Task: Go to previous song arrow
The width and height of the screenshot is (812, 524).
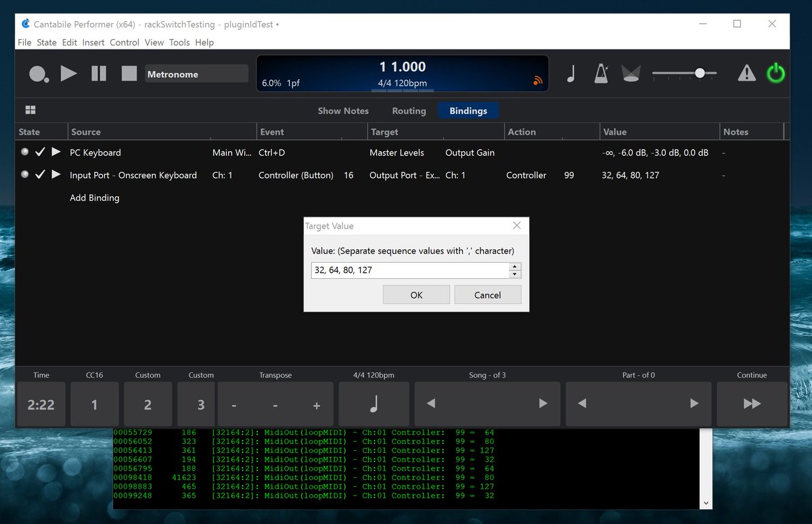Action: (x=431, y=403)
